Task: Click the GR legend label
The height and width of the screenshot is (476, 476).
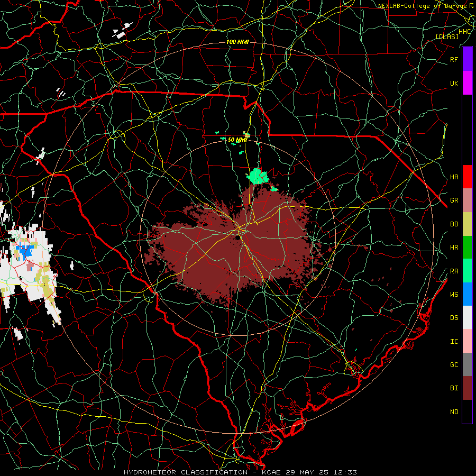Action: (454, 200)
